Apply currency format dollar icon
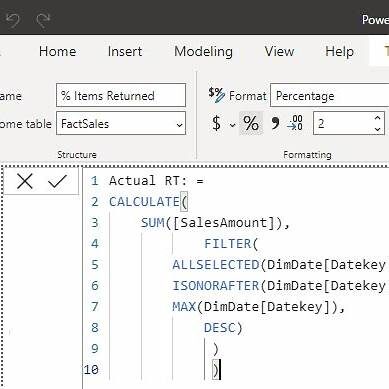The width and height of the screenshot is (389, 389). click(x=216, y=123)
